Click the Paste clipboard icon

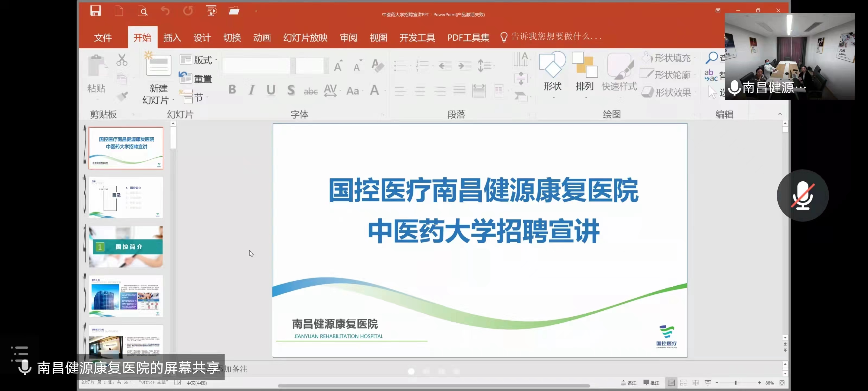(x=97, y=66)
